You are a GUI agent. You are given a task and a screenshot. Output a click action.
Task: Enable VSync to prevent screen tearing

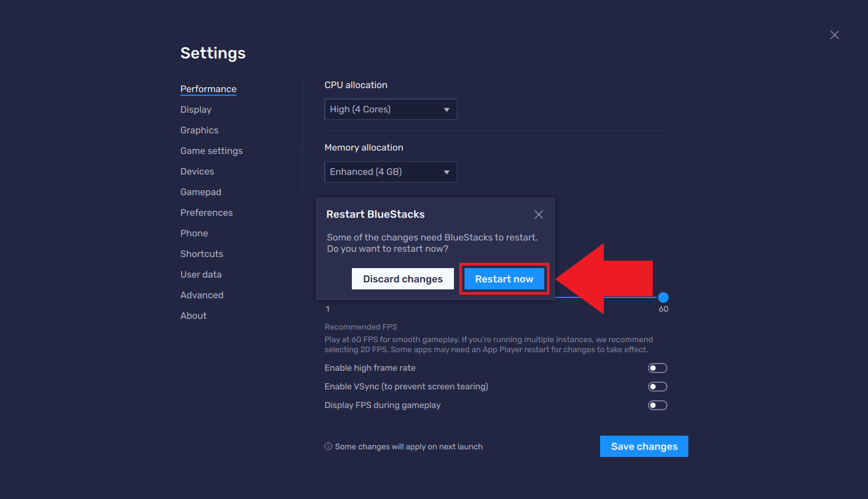pyautogui.click(x=658, y=386)
